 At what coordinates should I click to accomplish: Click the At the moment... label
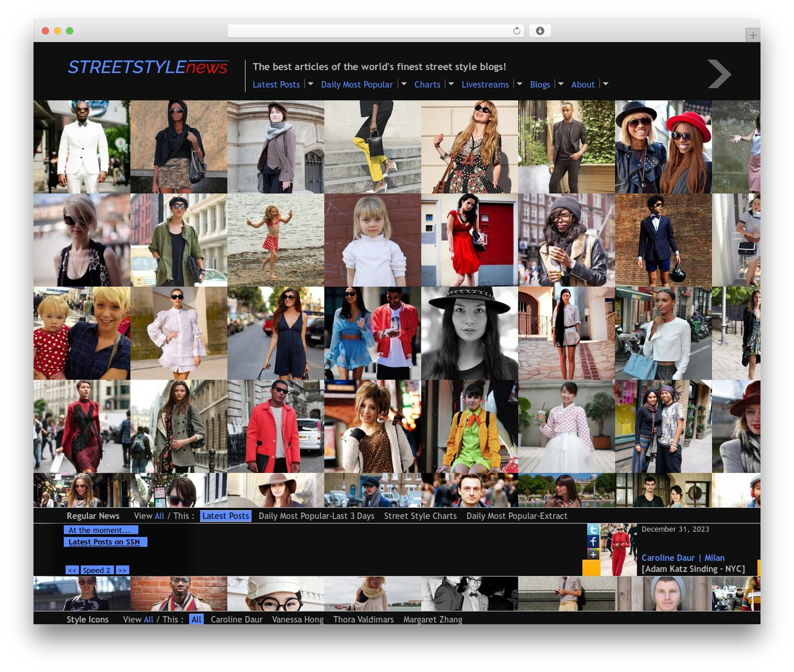(100, 530)
